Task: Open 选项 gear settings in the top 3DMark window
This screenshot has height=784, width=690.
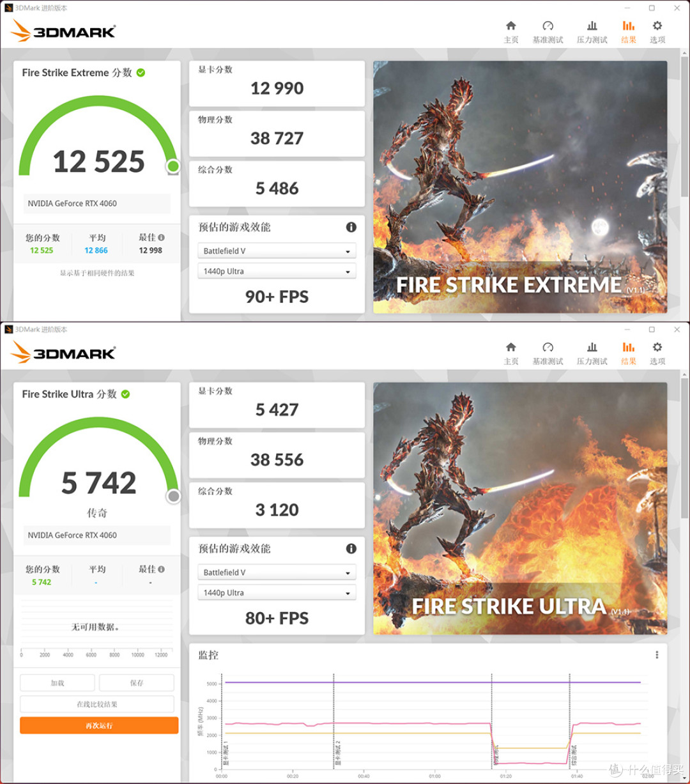Action: 657,31
